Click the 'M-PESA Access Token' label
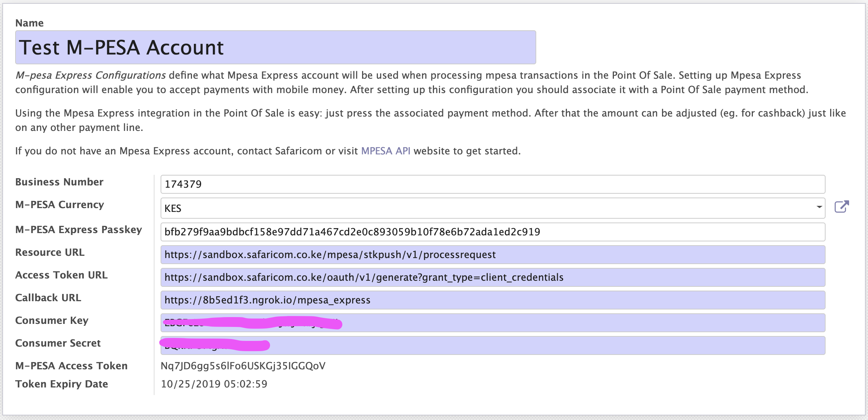 coord(71,366)
